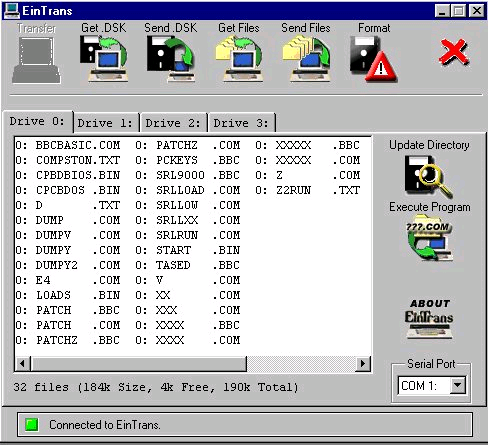Click the Get .DSK disk icon
The width and height of the screenshot is (488, 445).
pyautogui.click(x=104, y=59)
